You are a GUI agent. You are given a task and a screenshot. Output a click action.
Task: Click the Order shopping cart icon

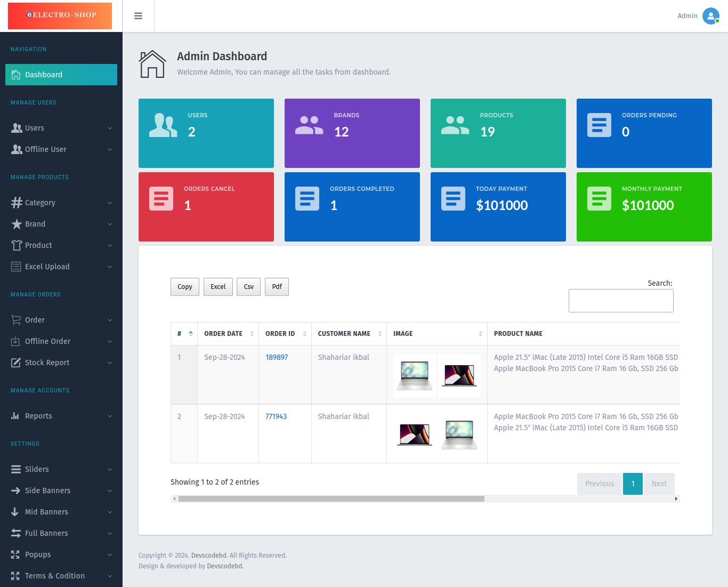pyautogui.click(x=17, y=320)
